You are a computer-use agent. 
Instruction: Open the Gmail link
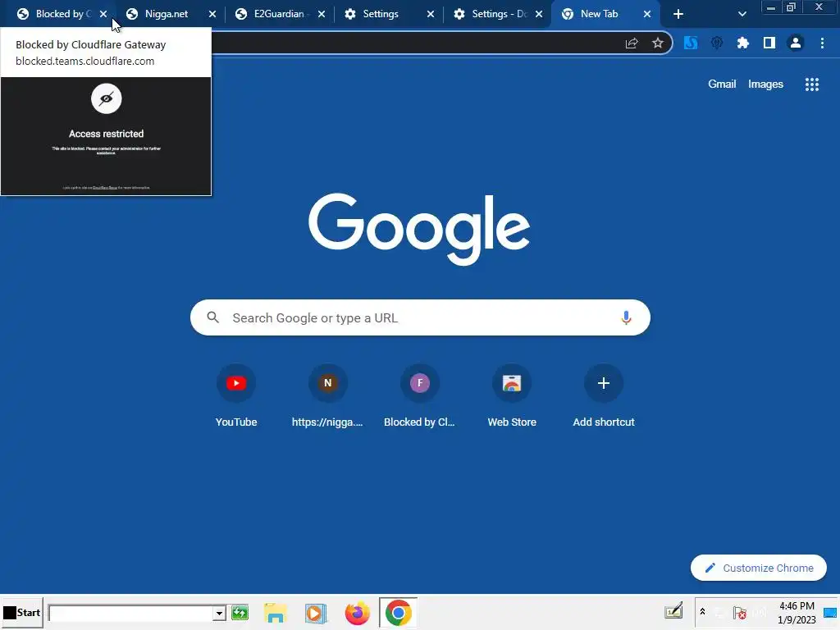[722, 84]
